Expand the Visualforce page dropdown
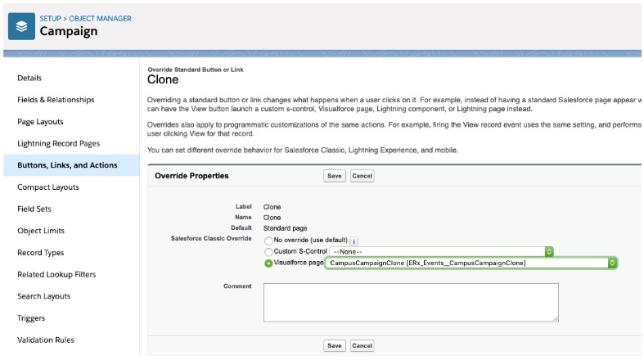 (471, 263)
